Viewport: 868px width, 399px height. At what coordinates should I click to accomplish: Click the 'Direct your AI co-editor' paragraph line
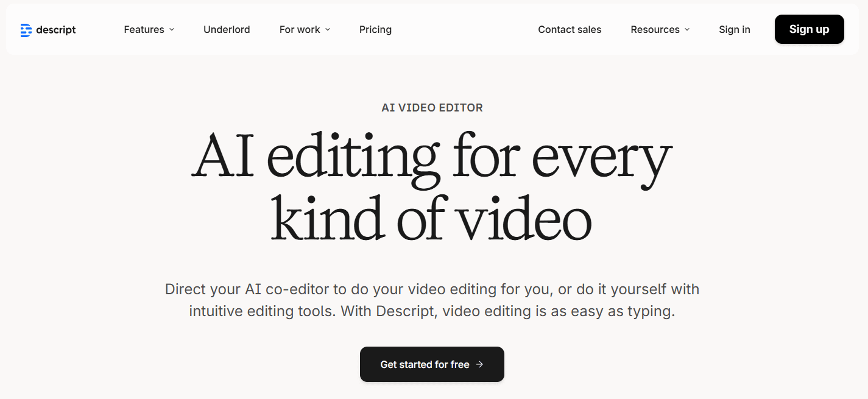(x=432, y=289)
